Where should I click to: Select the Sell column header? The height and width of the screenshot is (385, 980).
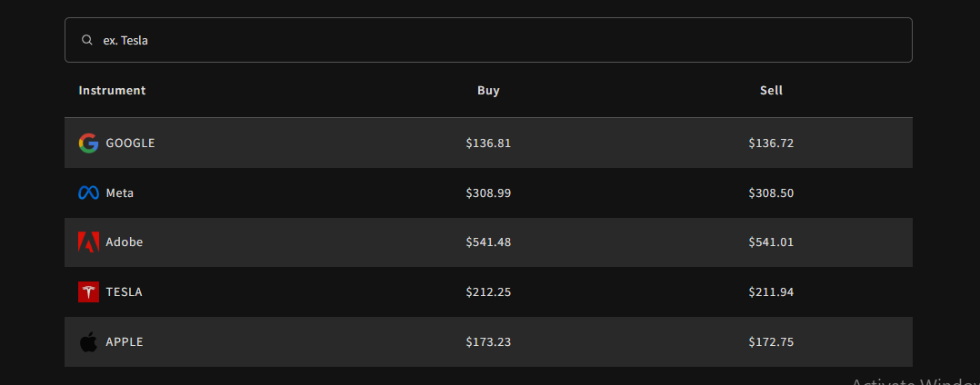771,91
